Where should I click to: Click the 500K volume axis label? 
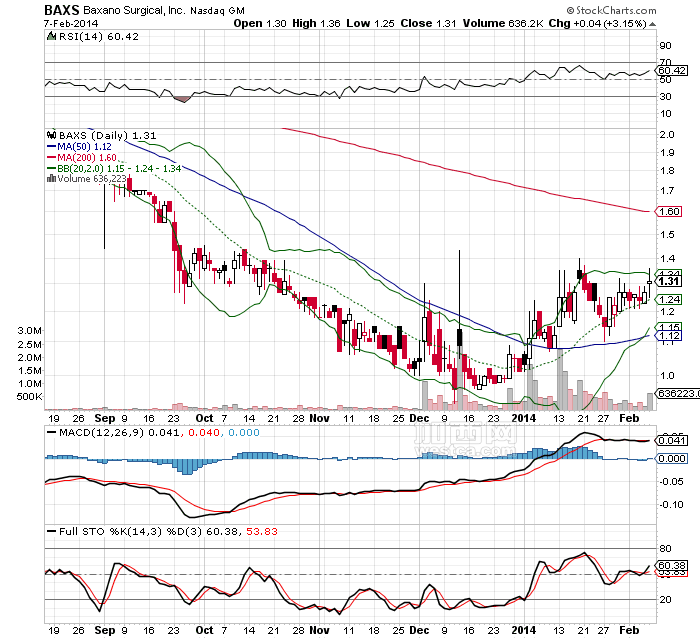click(29, 397)
